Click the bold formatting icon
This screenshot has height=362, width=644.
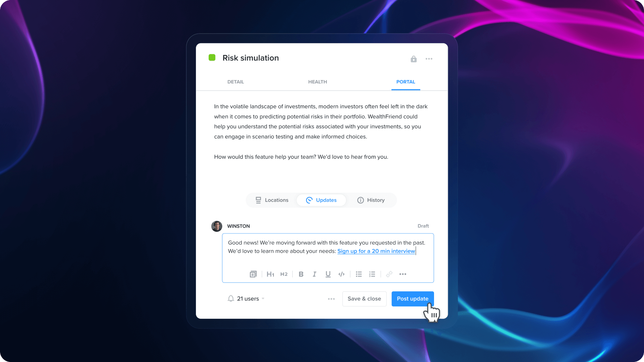click(x=301, y=274)
